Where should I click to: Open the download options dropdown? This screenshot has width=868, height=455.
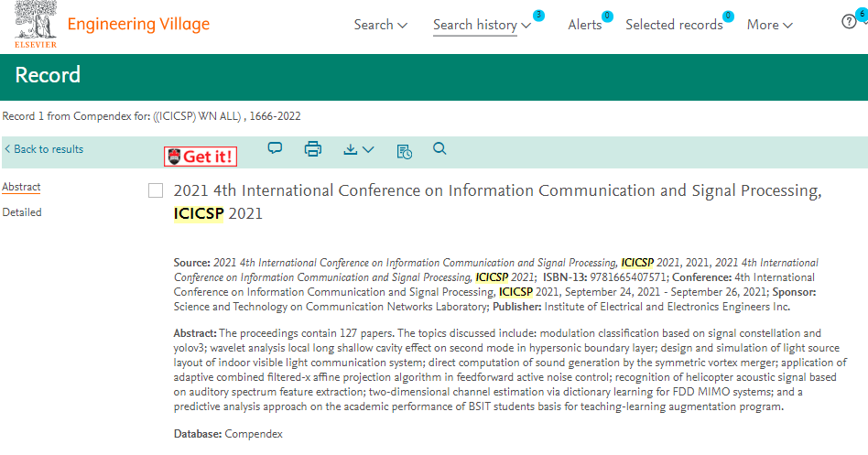[359, 149]
